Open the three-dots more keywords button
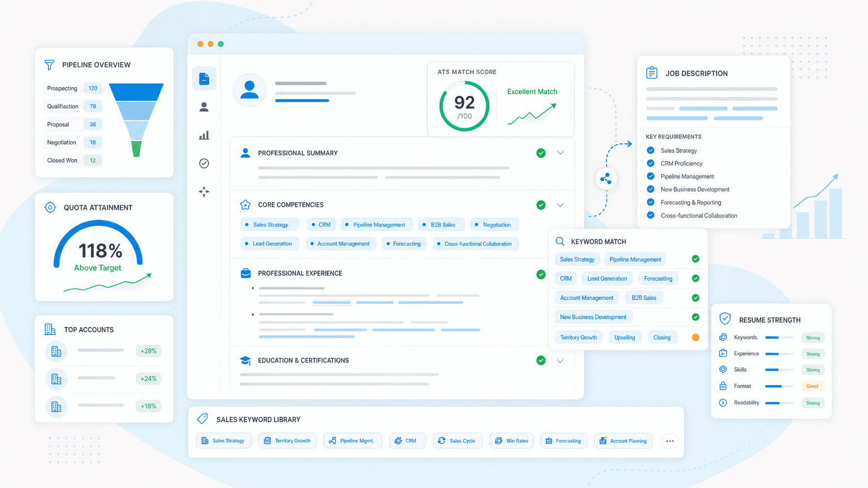This screenshot has height=488, width=868. pyautogui.click(x=670, y=441)
